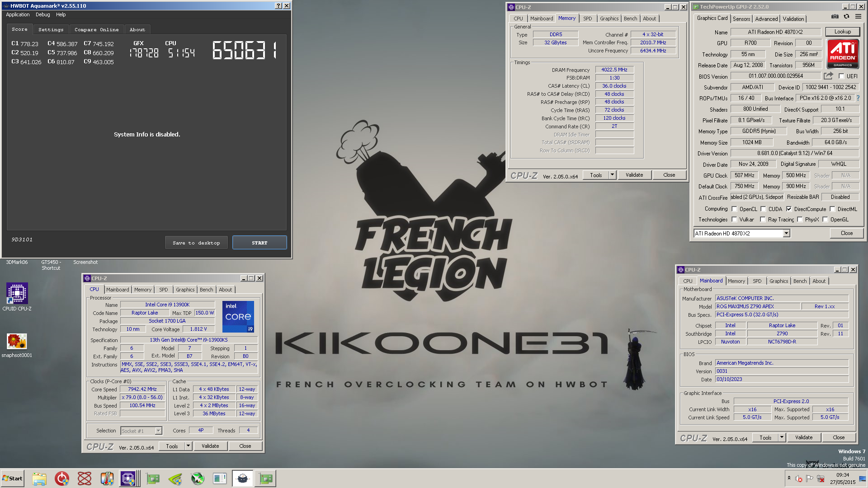Image resolution: width=868 pixels, height=488 pixels.
Task: Click the ATI Radeon Graphics logo
Action: click(843, 54)
